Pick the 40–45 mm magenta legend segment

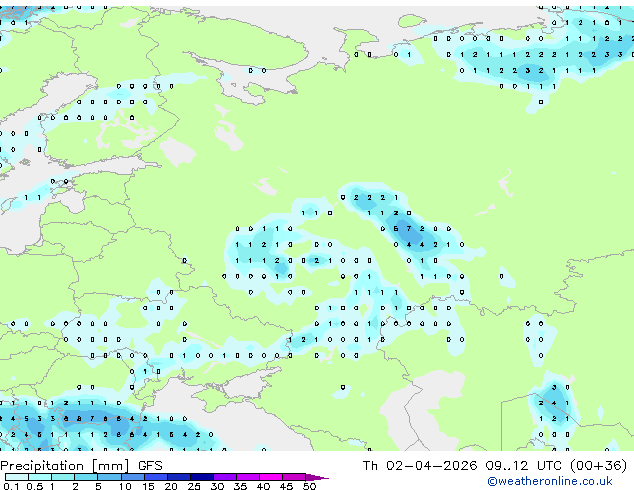coord(271,477)
